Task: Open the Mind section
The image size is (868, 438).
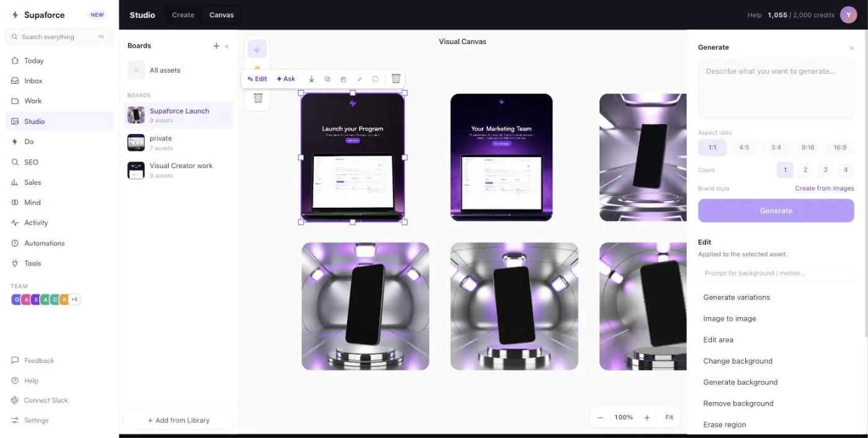Action: point(60,202)
